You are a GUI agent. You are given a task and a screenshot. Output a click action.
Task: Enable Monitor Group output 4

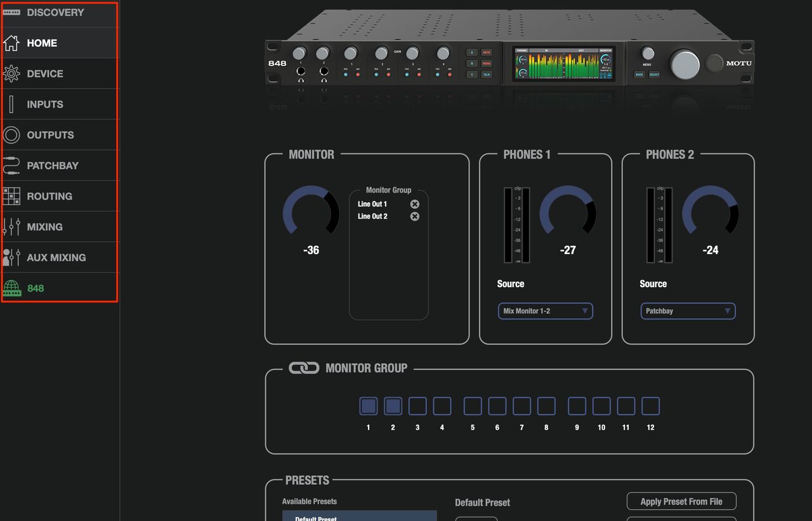tap(442, 406)
